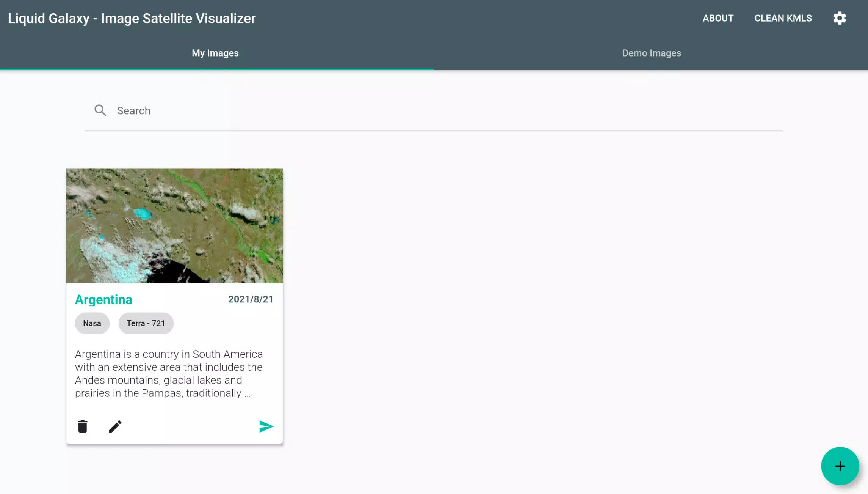
Task: Click the CLEAN KMLS button
Action: pyautogui.click(x=783, y=18)
